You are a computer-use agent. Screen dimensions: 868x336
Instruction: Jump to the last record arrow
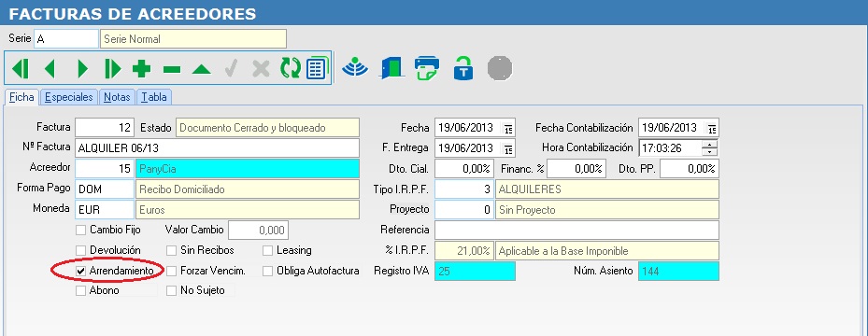coord(112,68)
